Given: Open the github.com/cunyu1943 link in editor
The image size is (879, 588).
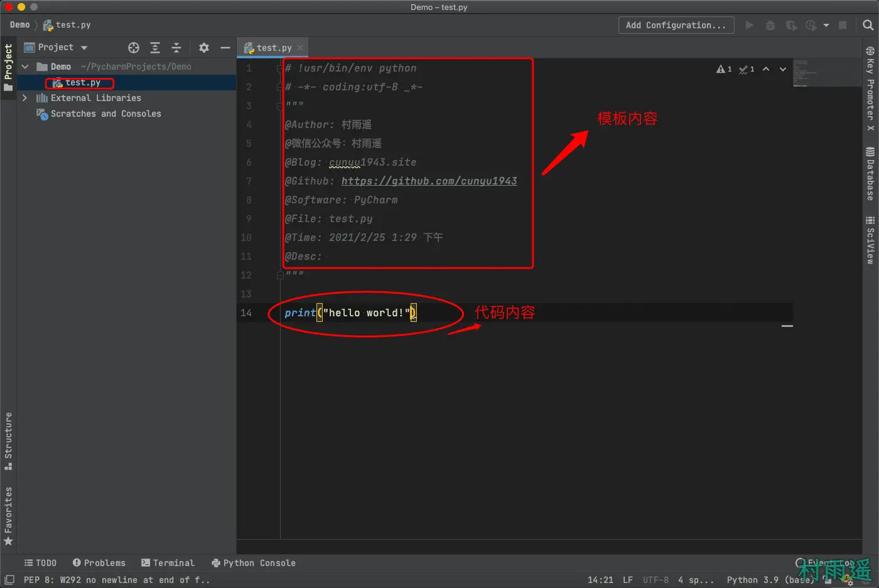Looking at the screenshot, I should point(429,181).
